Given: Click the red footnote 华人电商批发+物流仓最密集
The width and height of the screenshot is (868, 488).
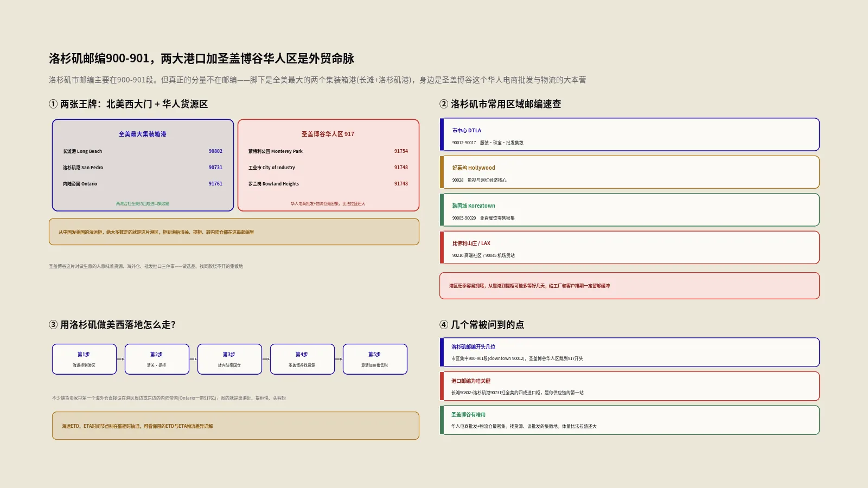Looking at the screenshot, I should (328, 204).
